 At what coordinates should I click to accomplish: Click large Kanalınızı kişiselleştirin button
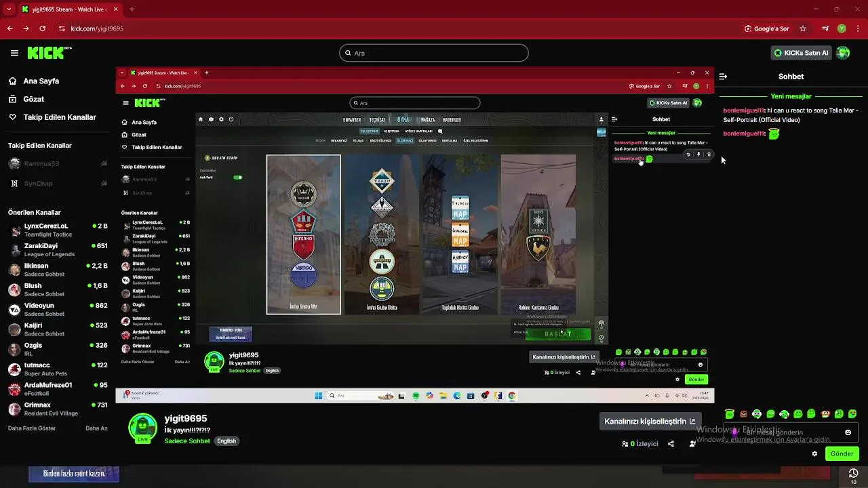pyautogui.click(x=650, y=421)
